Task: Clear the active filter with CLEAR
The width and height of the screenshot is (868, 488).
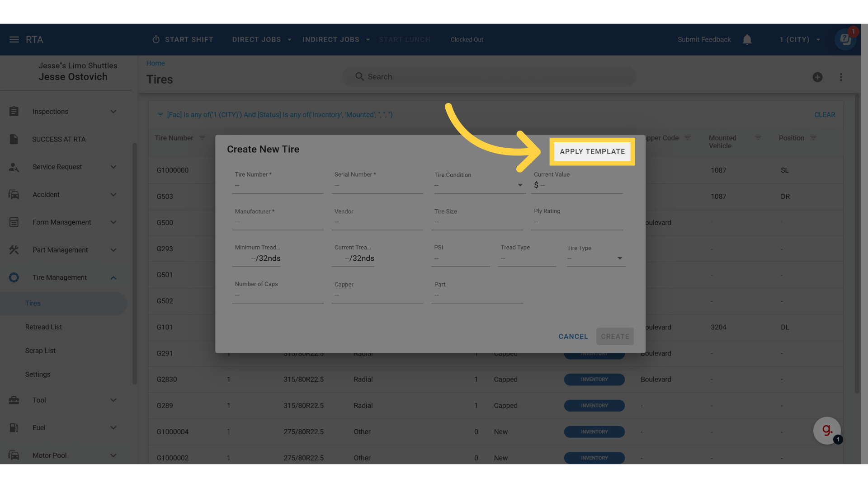Action: [825, 115]
